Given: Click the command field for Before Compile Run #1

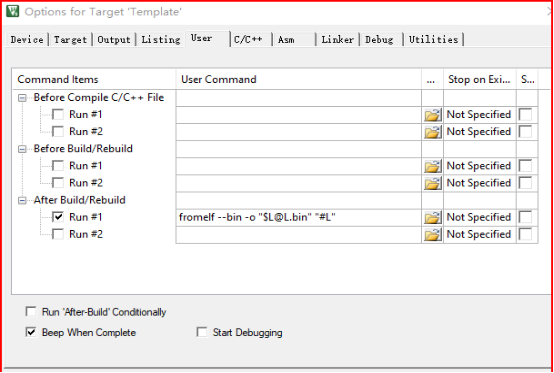Looking at the screenshot, I should point(299,115).
